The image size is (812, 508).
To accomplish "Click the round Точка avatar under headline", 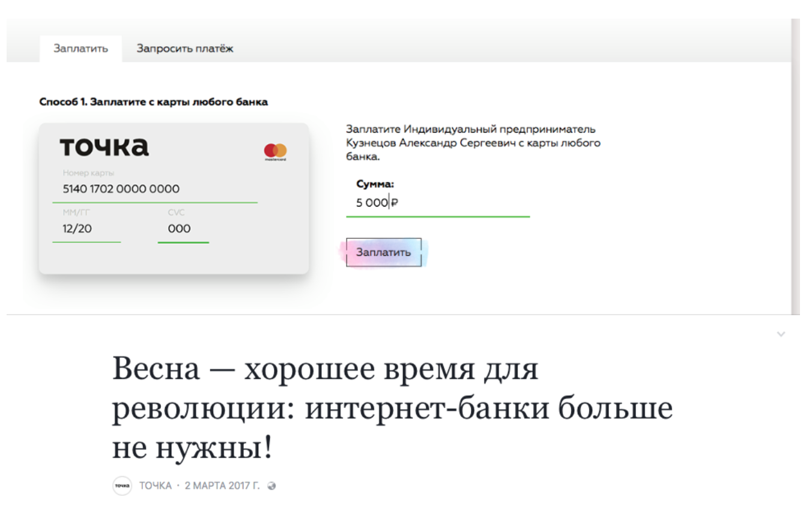I will pos(122,486).
